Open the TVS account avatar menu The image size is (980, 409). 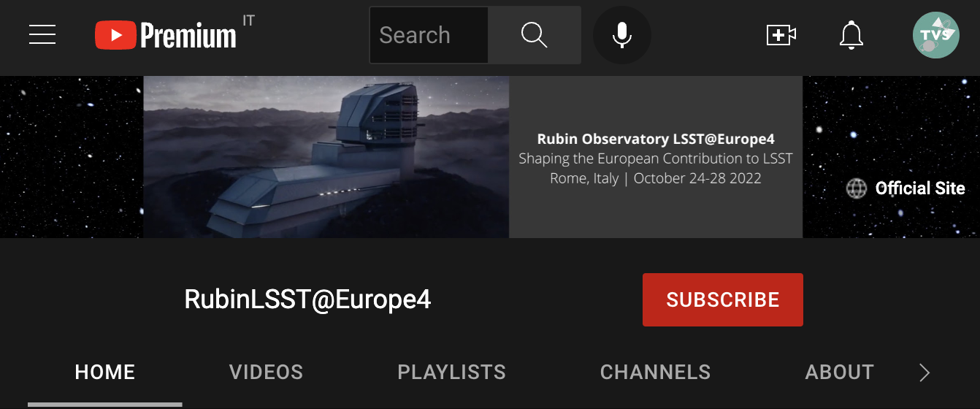tap(936, 35)
